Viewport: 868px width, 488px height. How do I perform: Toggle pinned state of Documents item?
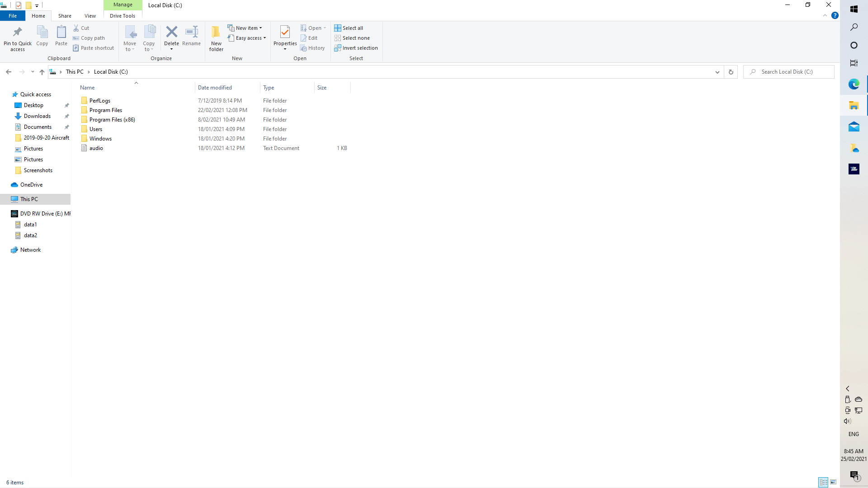click(x=67, y=127)
